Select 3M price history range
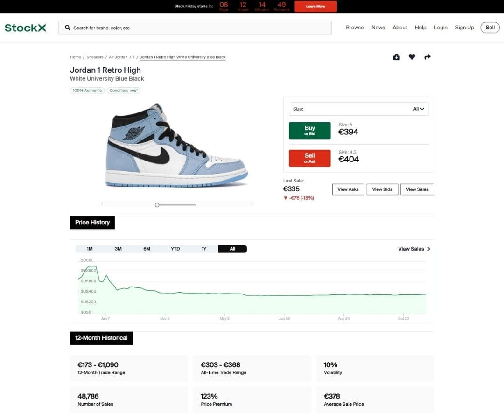 tap(118, 249)
